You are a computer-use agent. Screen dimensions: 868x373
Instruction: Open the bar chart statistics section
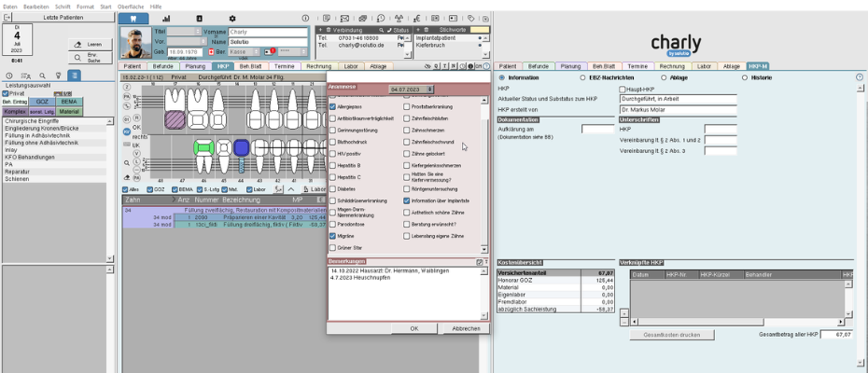[x=166, y=19]
